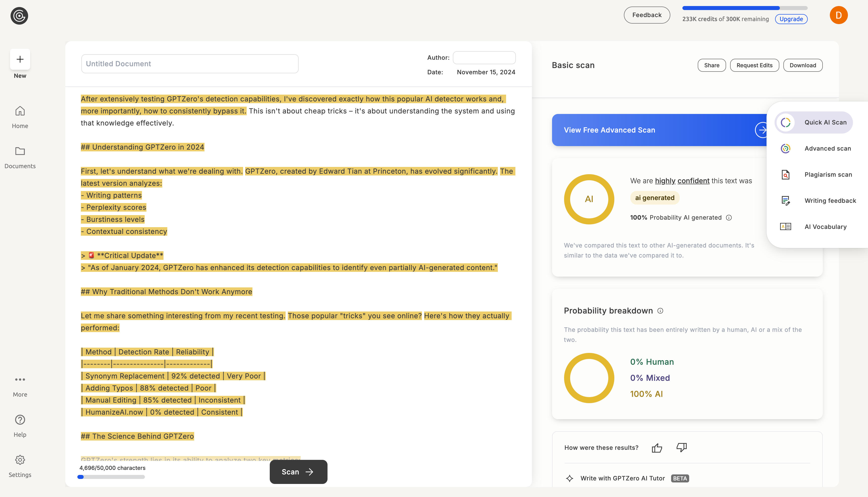The height and width of the screenshot is (497, 868).
Task: Download the scan report
Action: pos(802,65)
